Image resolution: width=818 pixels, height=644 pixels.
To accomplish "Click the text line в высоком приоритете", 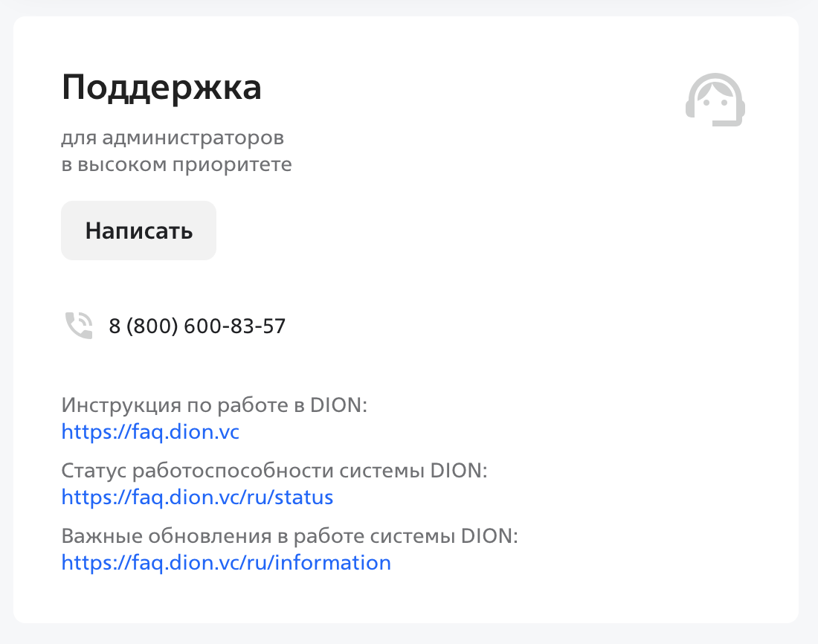I will tap(176, 164).
